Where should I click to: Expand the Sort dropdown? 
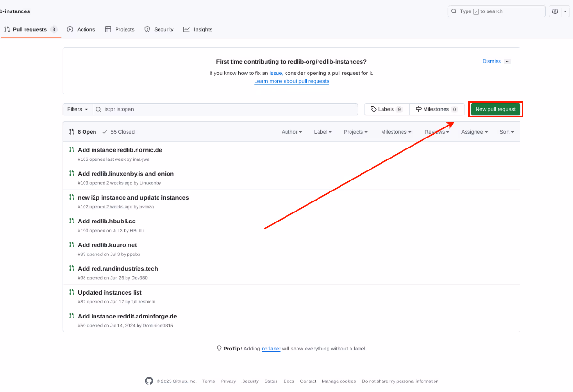(507, 132)
